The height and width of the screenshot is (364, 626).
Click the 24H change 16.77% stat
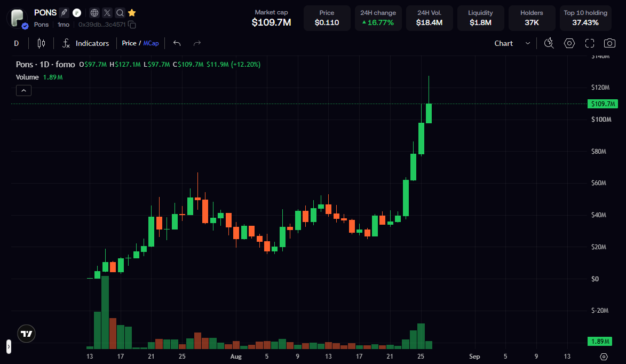click(x=378, y=18)
